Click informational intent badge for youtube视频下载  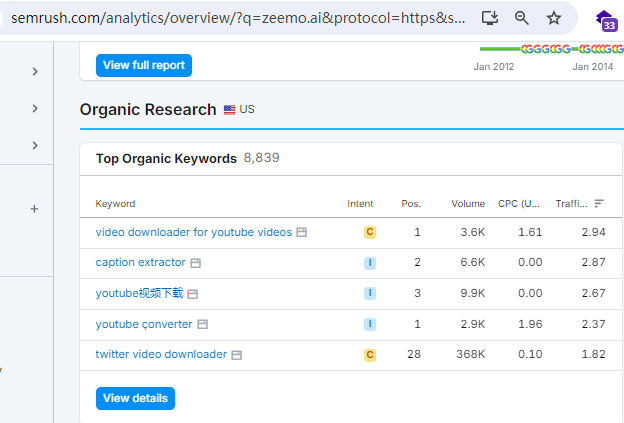pos(370,293)
